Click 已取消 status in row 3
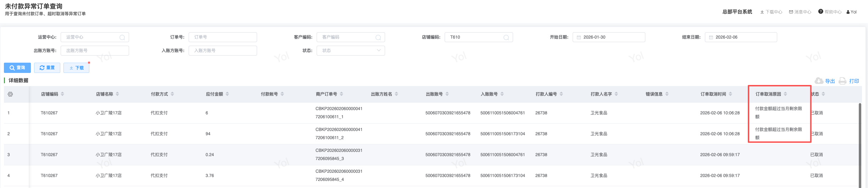 click(817, 155)
